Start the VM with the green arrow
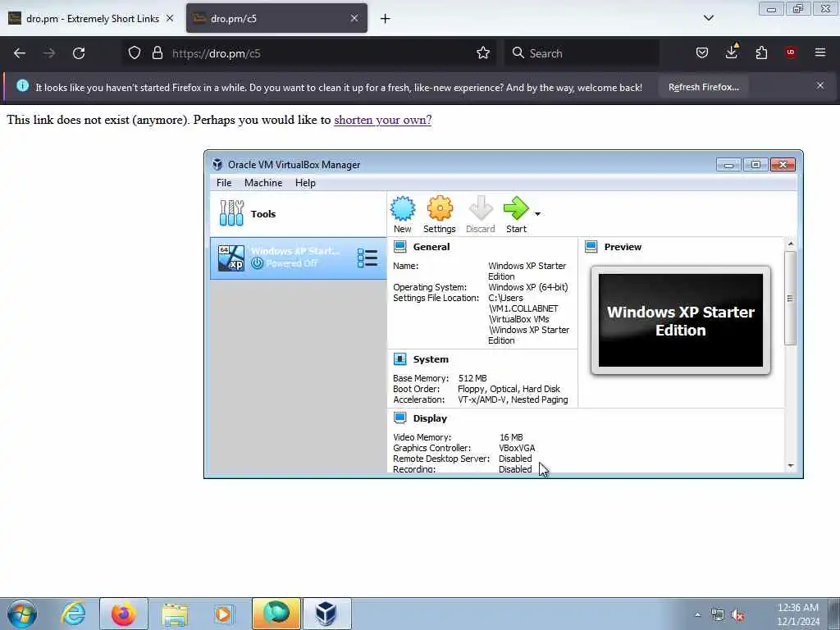Image resolution: width=840 pixels, height=630 pixels. tap(516, 208)
